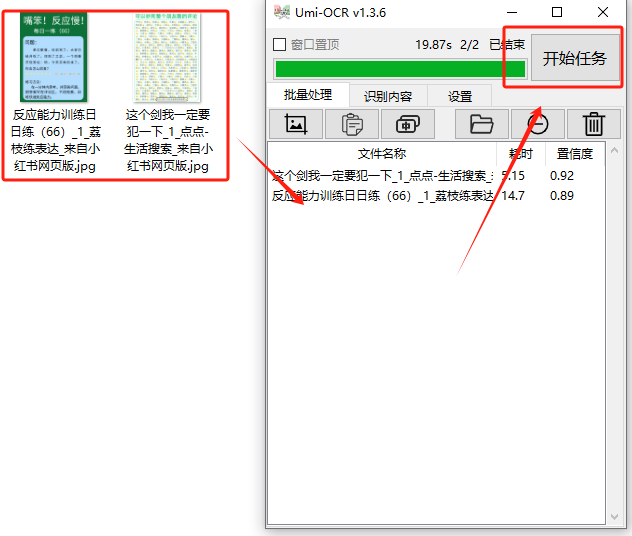Switch to the 识别内容 tab
The width and height of the screenshot is (632, 536).
tap(387, 96)
